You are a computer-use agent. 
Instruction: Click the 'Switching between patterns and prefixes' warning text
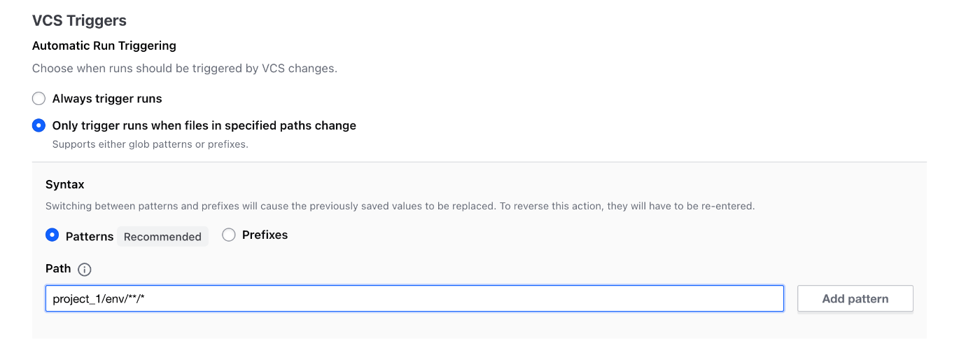click(x=400, y=207)
